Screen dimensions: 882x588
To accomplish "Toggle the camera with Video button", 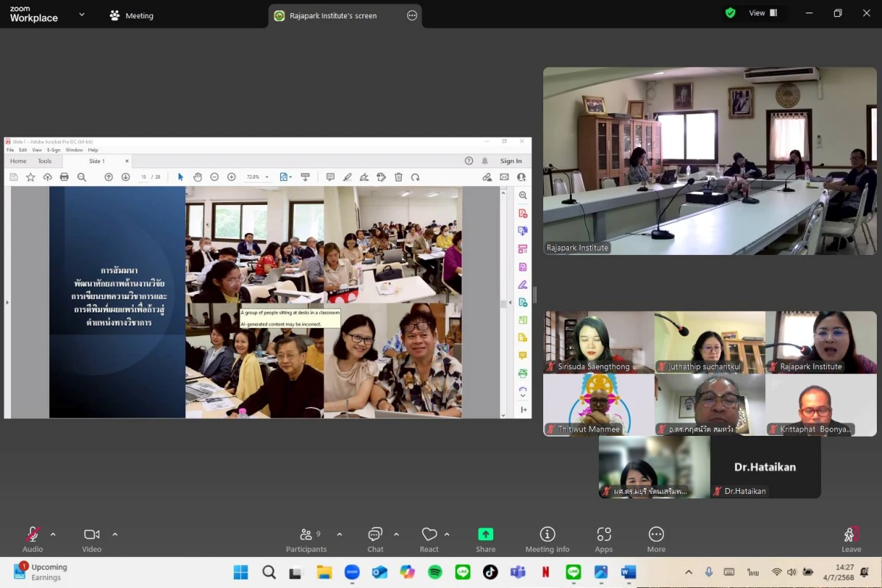I will click(92, 539).
